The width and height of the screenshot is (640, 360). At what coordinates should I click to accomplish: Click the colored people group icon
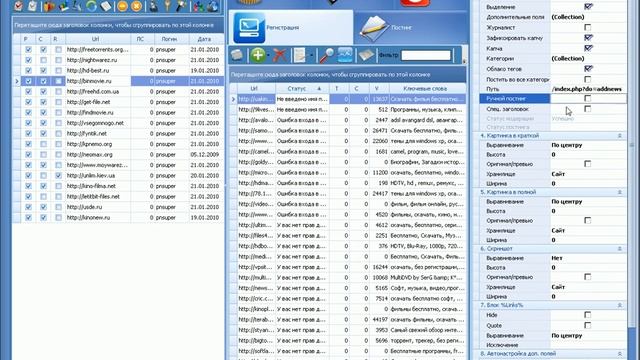pos(198,6)
